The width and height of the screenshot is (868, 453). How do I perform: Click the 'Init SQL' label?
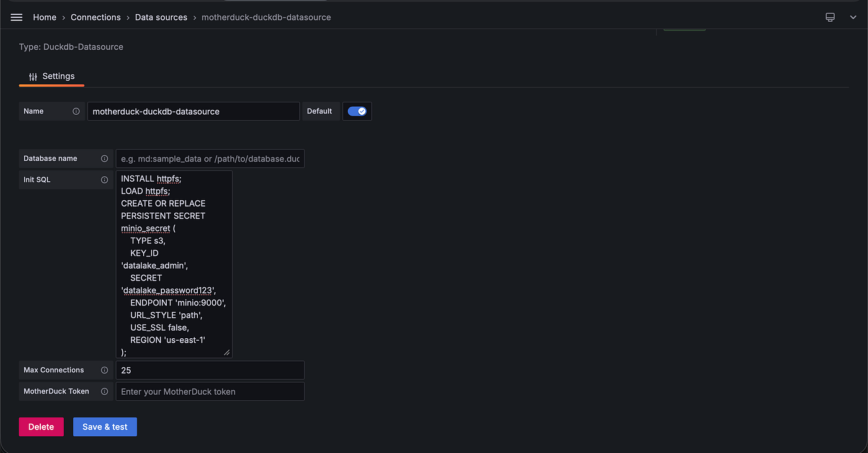(37, 179)
